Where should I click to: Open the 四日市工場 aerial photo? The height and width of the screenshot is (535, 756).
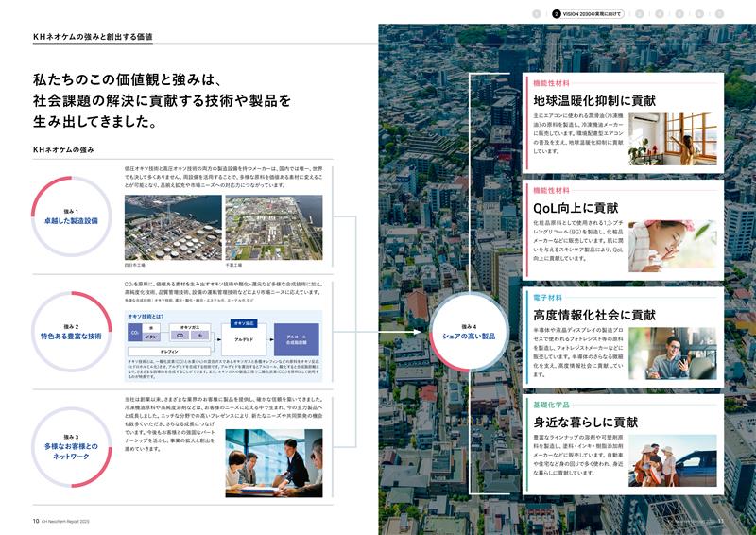(171, 225)
